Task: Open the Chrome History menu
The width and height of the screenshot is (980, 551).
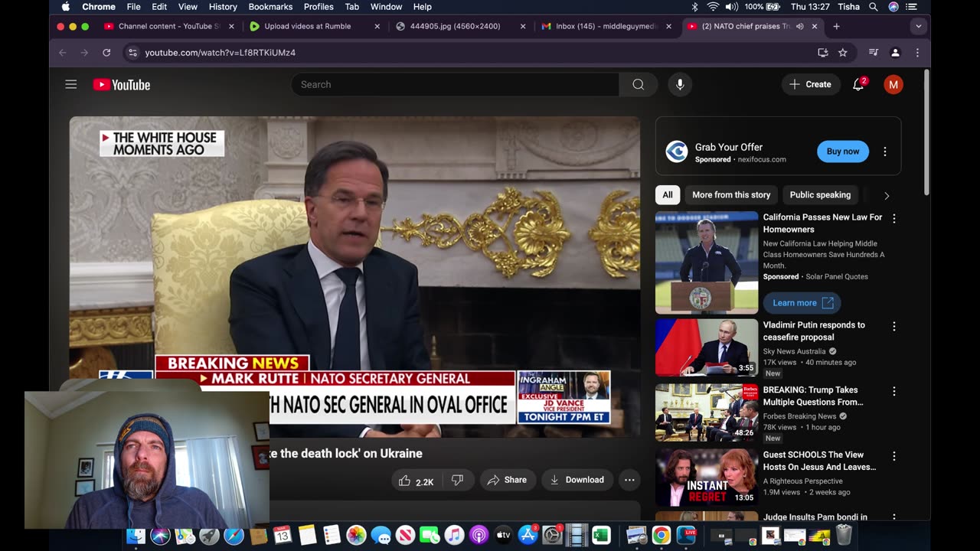Action: tap(223, 7)
